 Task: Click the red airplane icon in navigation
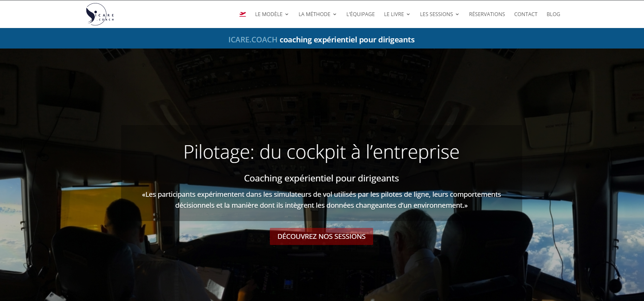(243, 14)
